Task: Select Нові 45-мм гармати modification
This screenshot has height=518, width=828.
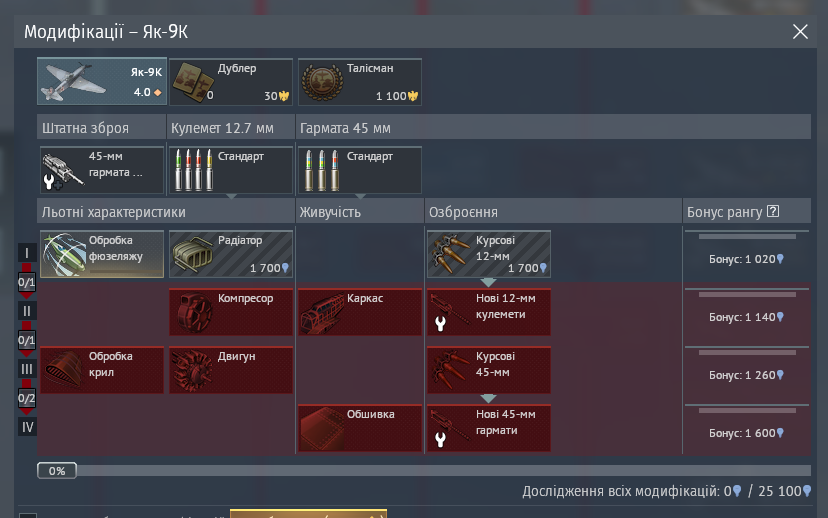Action: [x=488, y=428]
